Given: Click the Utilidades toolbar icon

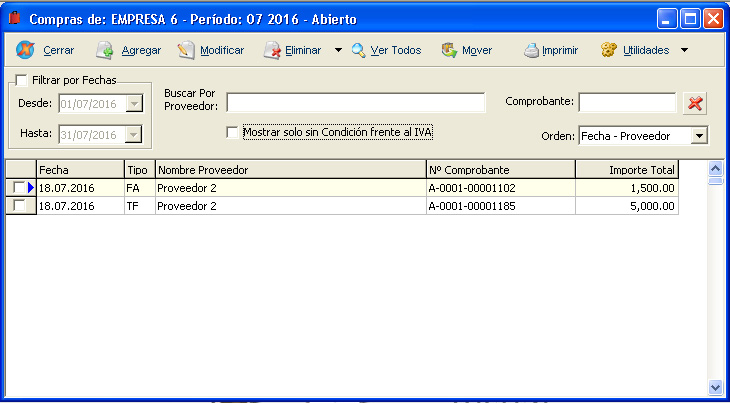Looking at the screenshot, I should pyautogui.click(x=608, y=50).
